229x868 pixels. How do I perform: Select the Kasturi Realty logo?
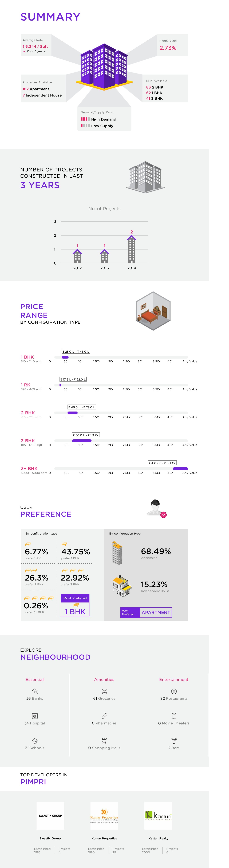[158, 815]
